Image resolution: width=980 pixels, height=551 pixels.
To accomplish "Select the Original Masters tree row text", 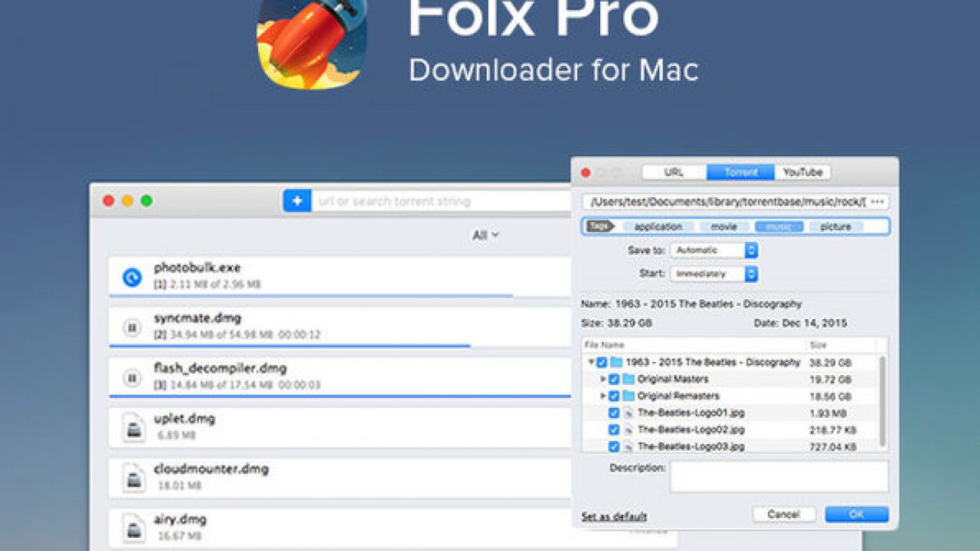I will [673, 379].
